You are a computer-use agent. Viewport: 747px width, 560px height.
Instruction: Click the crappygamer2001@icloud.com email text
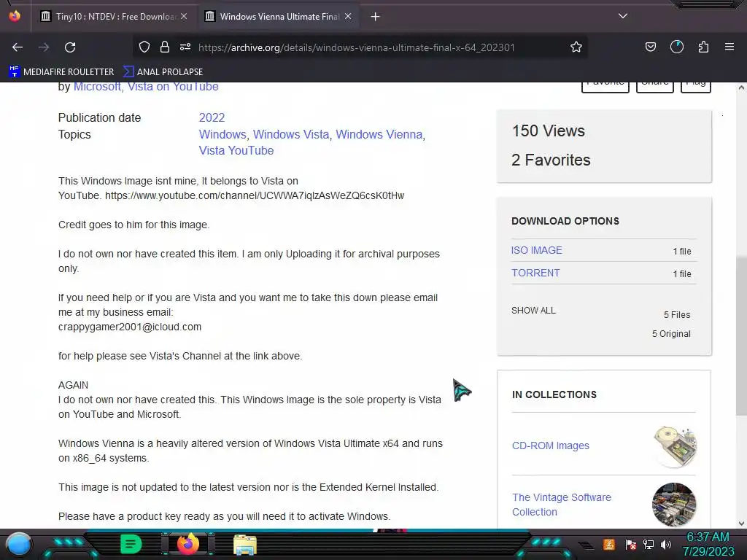pos(130,327)
